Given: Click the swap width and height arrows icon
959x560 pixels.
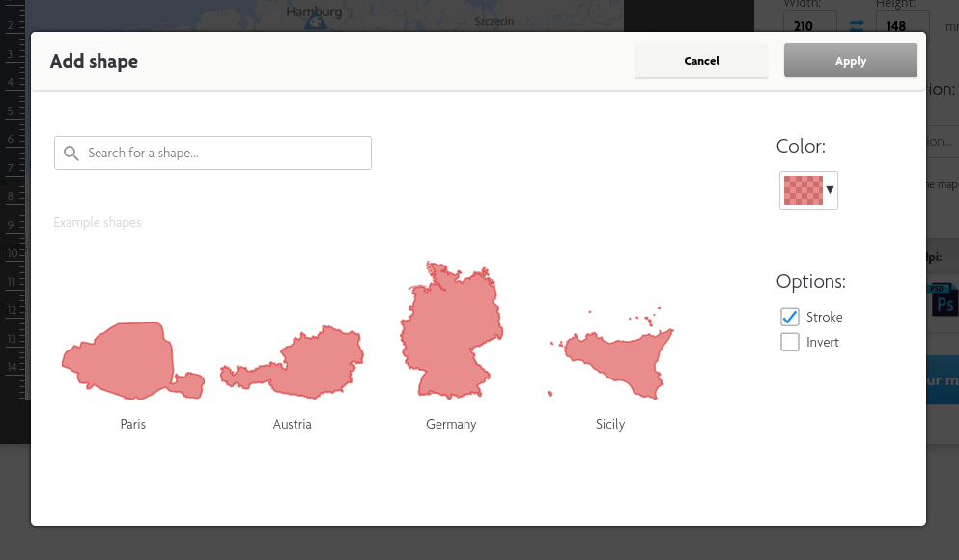Looking at the screenshot, I should click(x=856, y=26).
